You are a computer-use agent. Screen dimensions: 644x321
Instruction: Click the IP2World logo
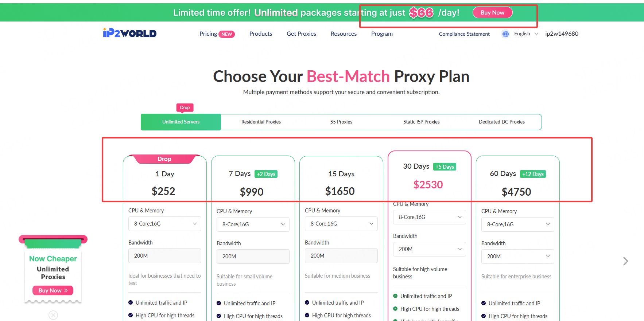pos(129,33)
